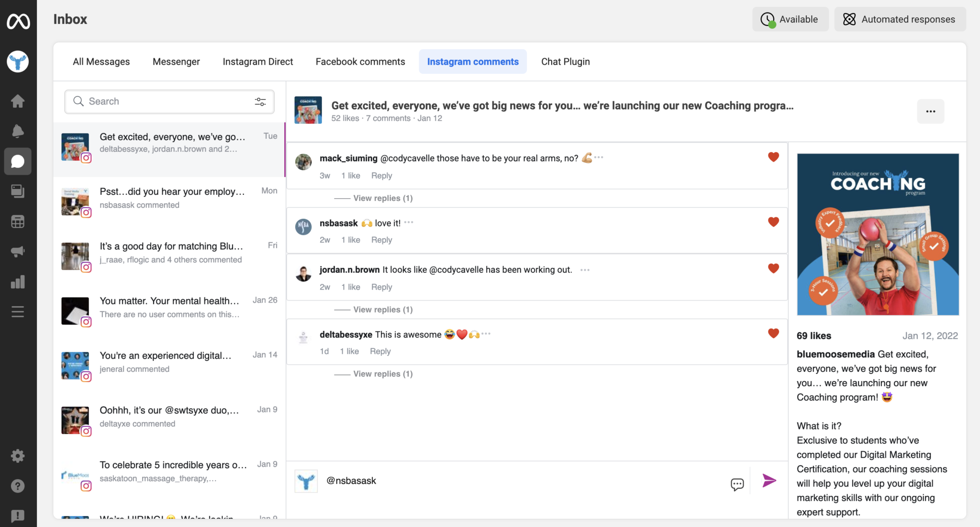The height and width of the screenshot is (527, 980).
Task: Open All tools hamburger menu in sidebar
Action: tap(18, 312)
